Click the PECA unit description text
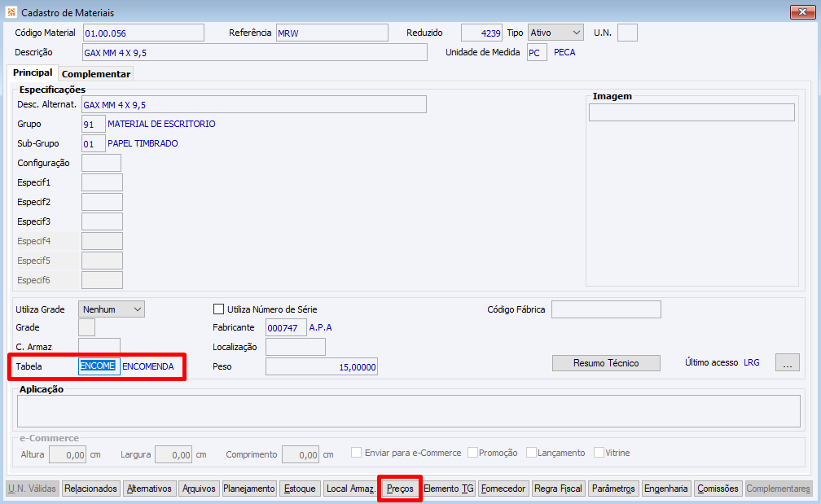Image resolution: width=821 pixels, height=504 pixels. (564, 52)
